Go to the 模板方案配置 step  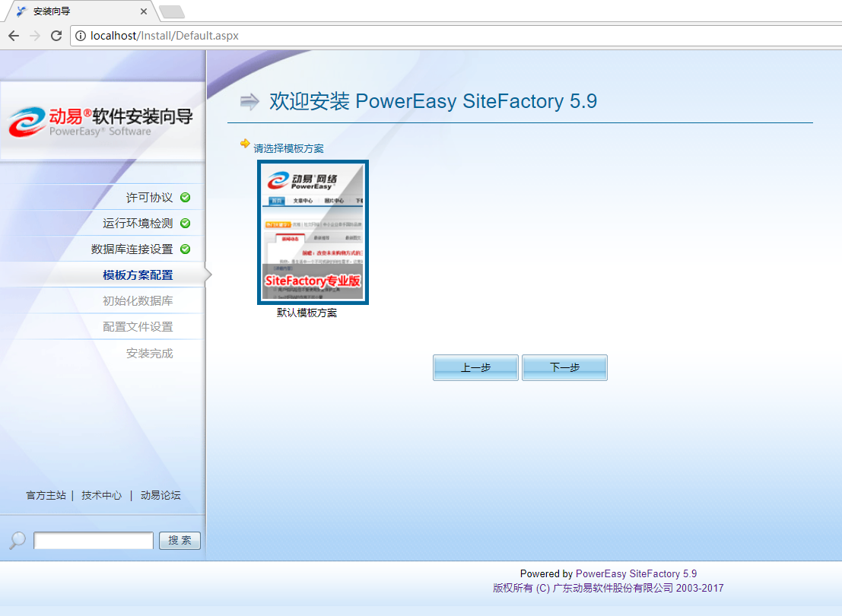[x=138, y=275]
